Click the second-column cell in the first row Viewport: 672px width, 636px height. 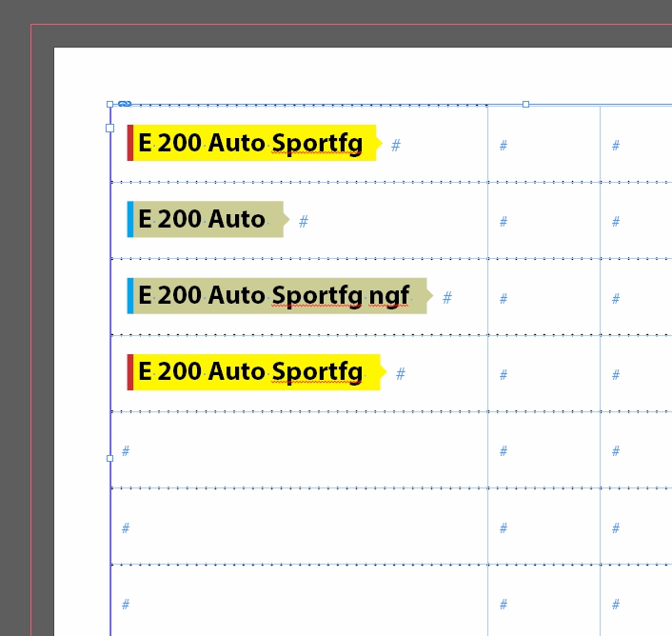point(544,144)
